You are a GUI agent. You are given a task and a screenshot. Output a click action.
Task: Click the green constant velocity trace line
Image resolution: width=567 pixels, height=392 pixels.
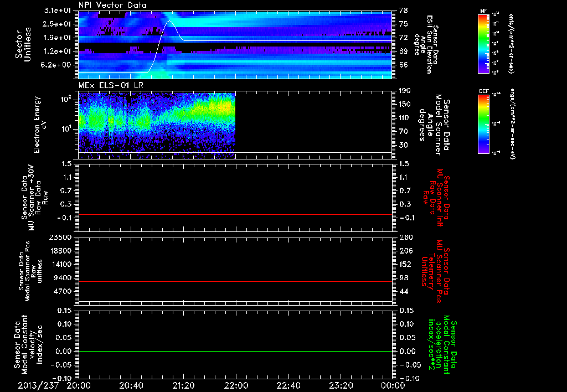pyautogui.click(x=235, y=351)
